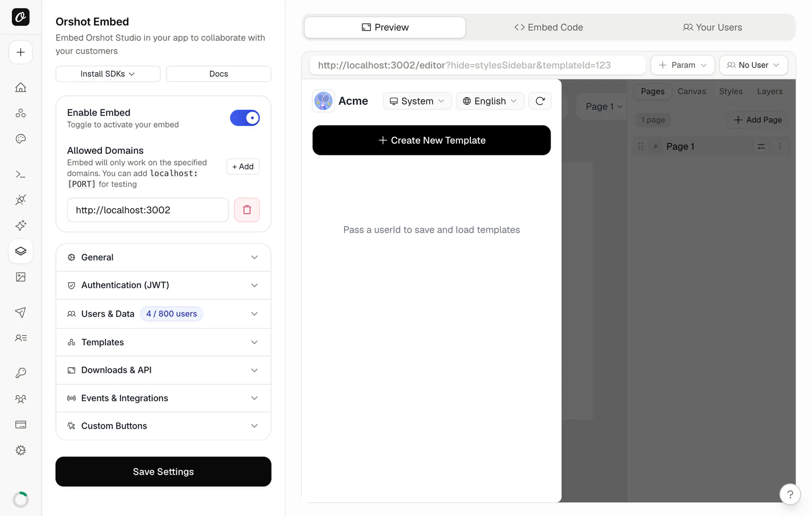Open the Home icon in sidebar
Screen dimensions: 812x516
click(x=21, y=87)
